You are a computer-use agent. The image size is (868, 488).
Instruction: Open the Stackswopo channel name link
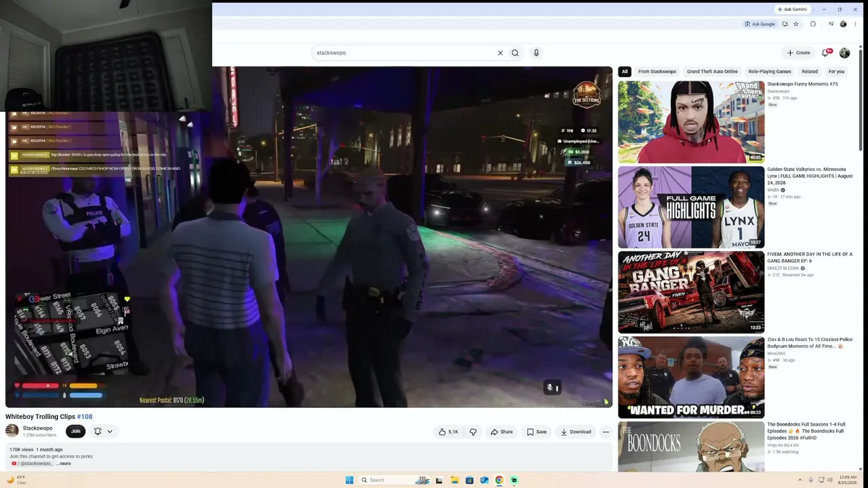tap(37, 428)
